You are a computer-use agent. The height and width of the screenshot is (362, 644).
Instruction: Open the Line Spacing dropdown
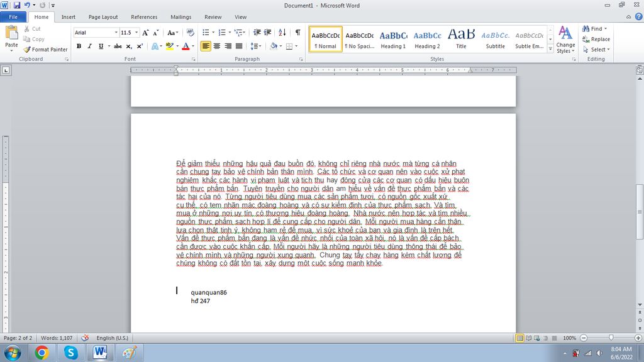tap(256, 47)
